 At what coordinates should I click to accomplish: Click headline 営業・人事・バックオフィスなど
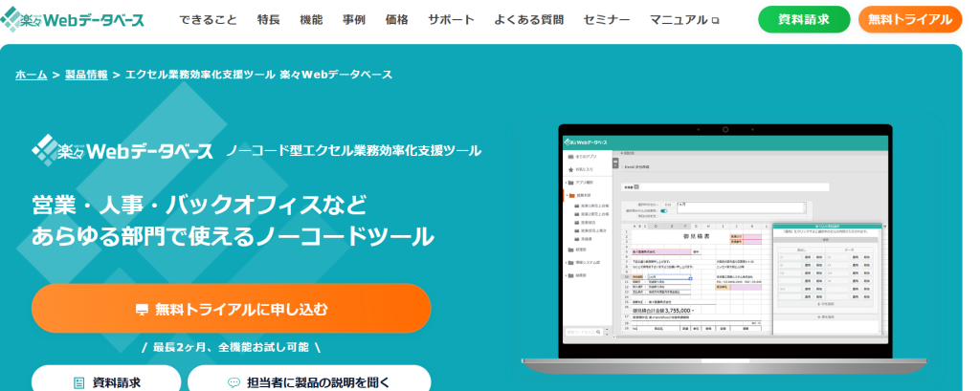[199, 205]
